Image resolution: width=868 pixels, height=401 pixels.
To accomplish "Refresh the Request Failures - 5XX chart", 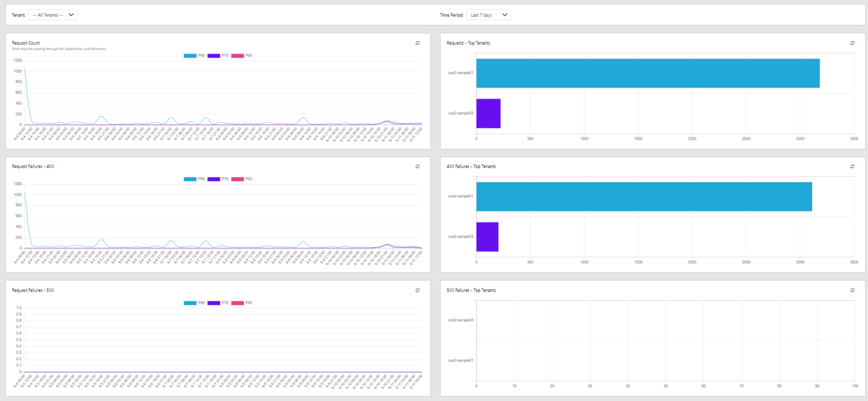I will [x=417, y=290].
